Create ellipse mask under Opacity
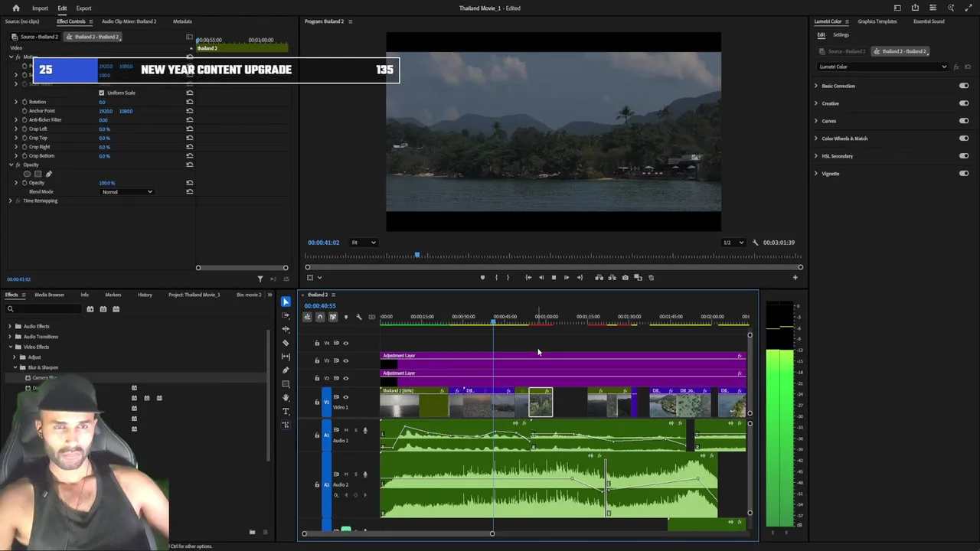 point(28,174)
